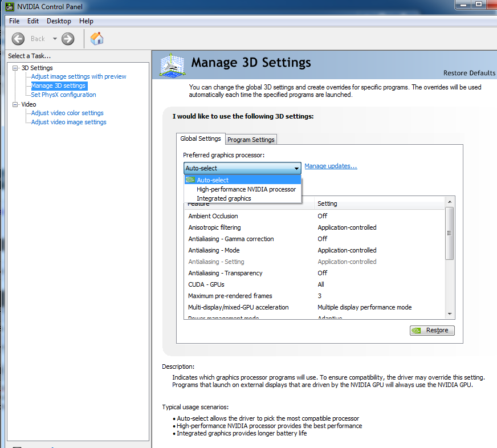Open Set PhysX configuration task

click(x=63, y=95)
